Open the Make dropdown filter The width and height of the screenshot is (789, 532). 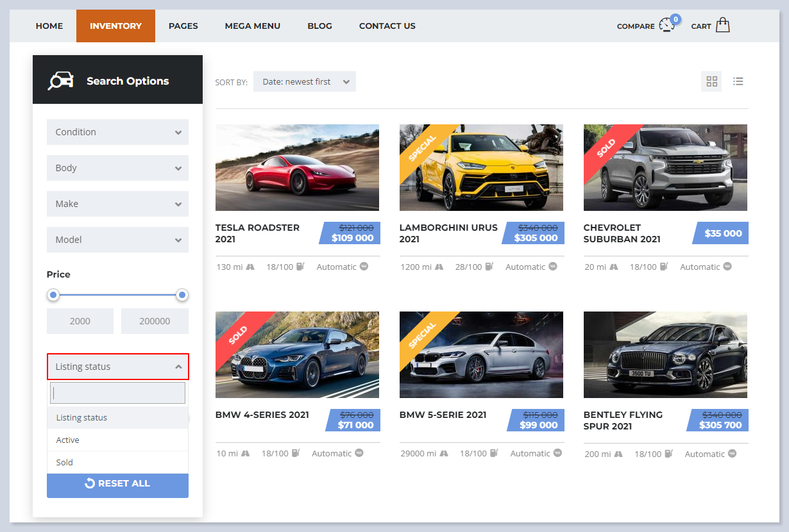pos(117,204)
